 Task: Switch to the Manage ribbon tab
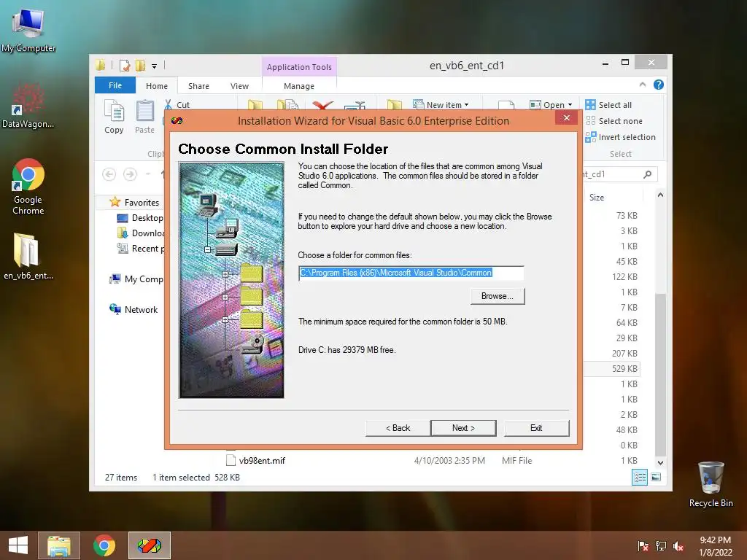[x=299, y=86]
